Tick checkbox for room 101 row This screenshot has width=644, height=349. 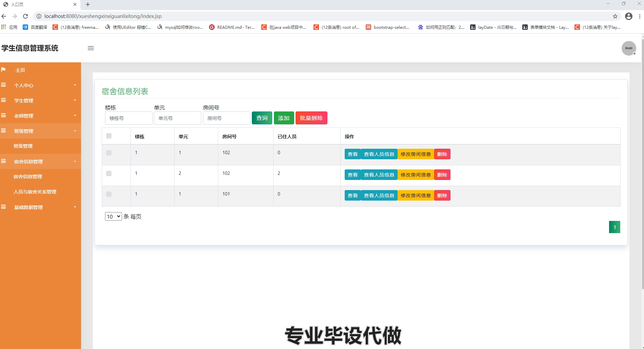(x=109, y=194)
